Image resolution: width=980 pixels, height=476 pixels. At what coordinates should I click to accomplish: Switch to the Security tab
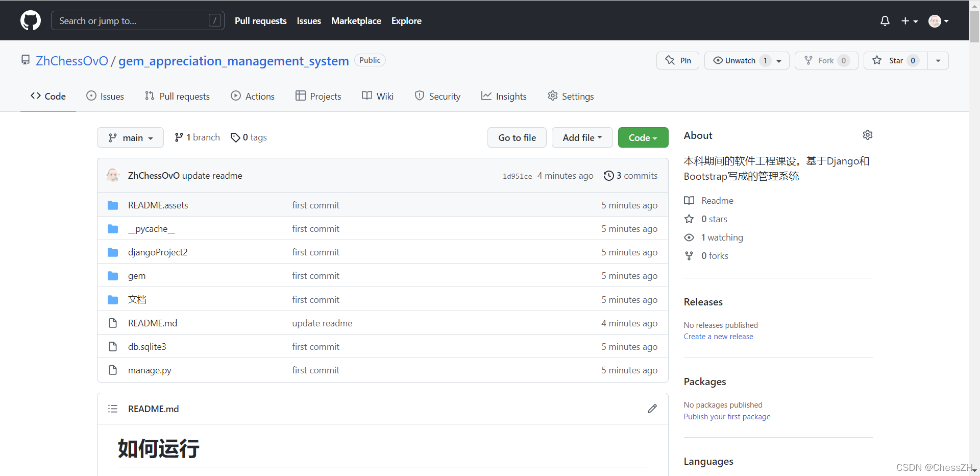coord(437,96)
